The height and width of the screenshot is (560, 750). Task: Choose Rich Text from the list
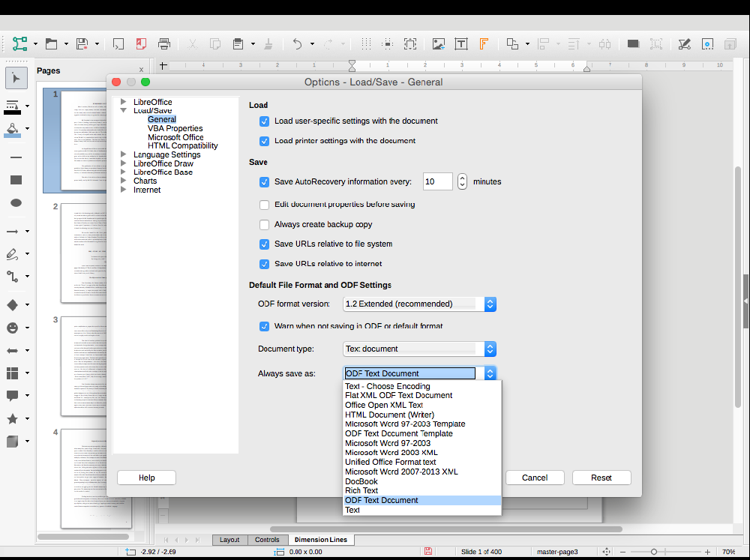422,491
